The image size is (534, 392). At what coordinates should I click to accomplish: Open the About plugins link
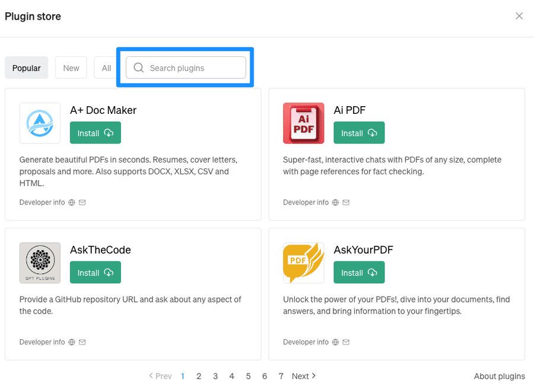499,376
